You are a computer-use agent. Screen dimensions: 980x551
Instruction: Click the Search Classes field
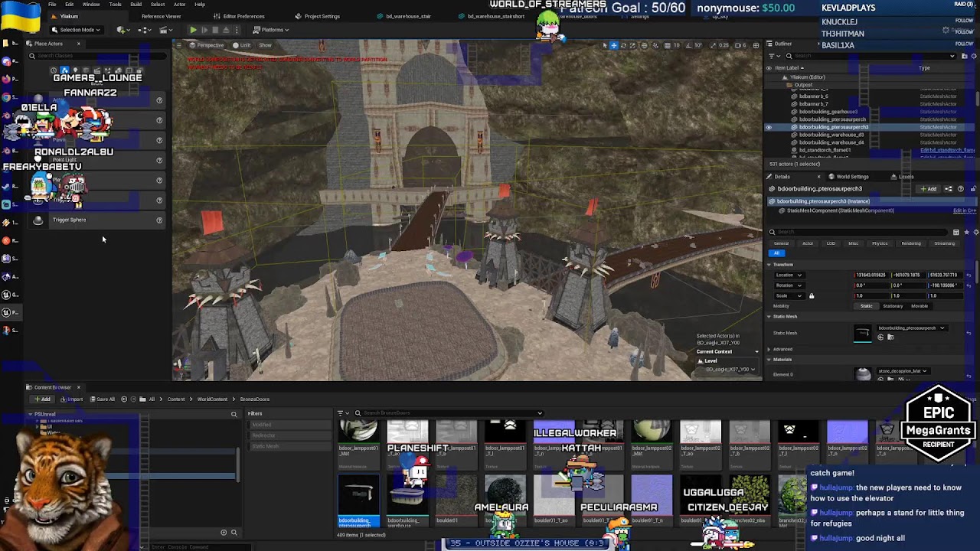pyautogui.click(x=96, y=56)
